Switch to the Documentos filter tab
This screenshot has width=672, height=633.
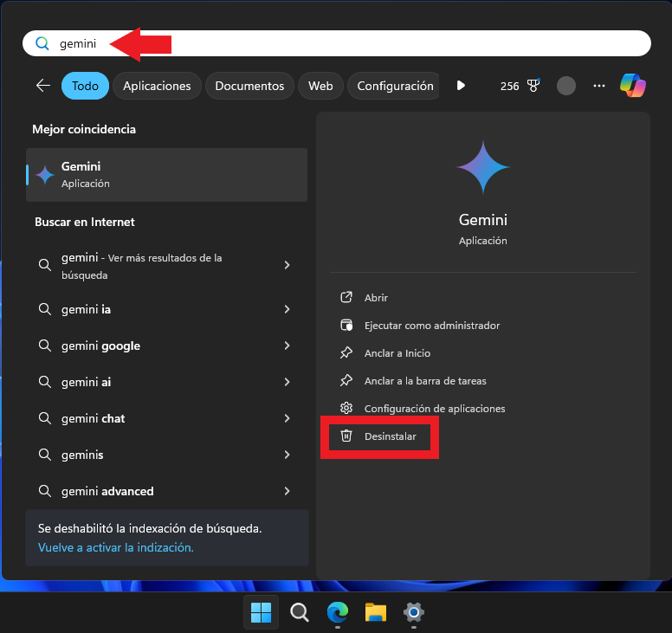pos(249,86)
